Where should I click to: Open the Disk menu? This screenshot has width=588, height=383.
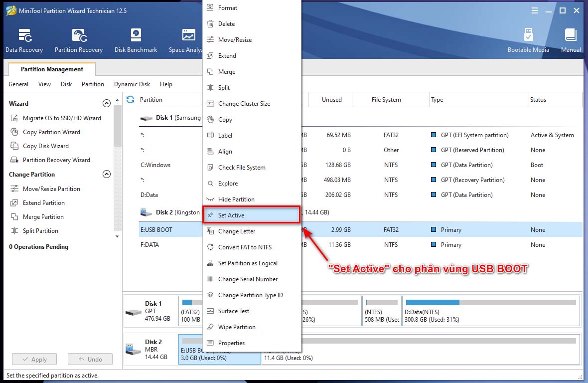click(66, 84)
